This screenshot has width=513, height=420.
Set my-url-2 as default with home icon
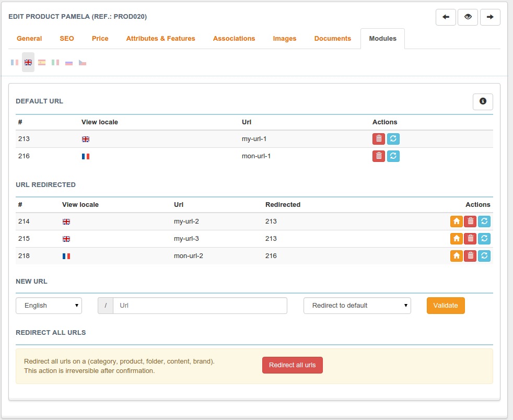coord(457,221)
